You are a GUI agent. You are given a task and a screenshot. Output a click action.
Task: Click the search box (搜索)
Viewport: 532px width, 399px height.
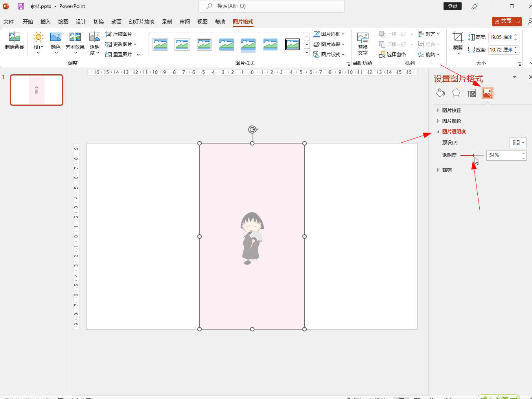[x=271, y=6]
